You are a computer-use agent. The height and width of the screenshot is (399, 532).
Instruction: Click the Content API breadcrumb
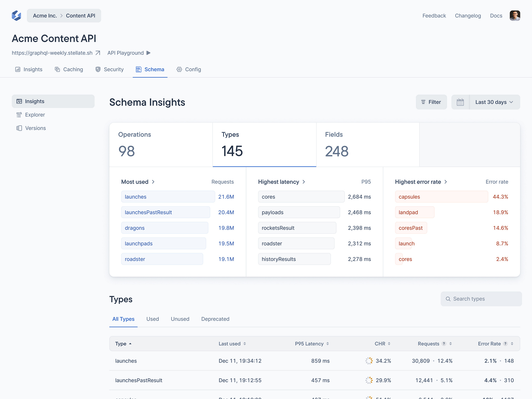(81, 16)
